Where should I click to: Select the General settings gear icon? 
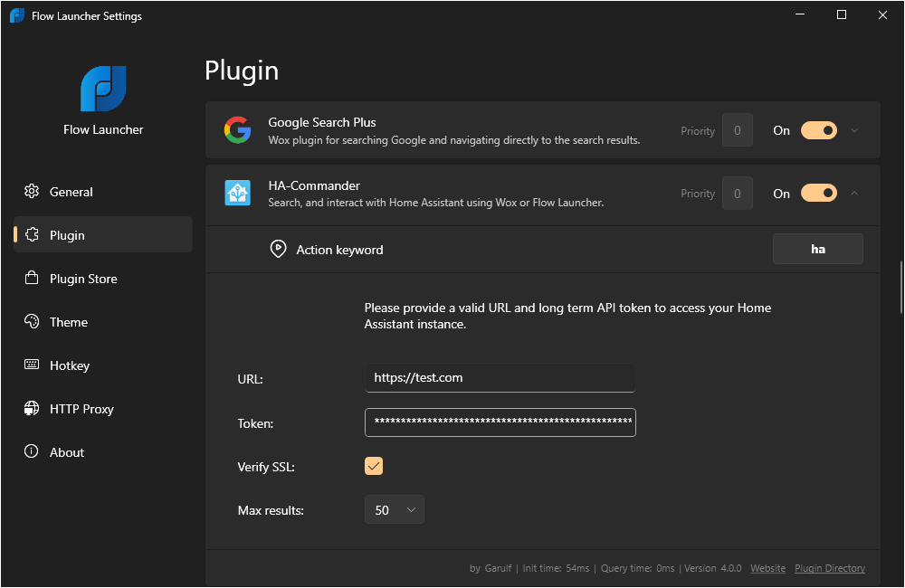33,192
